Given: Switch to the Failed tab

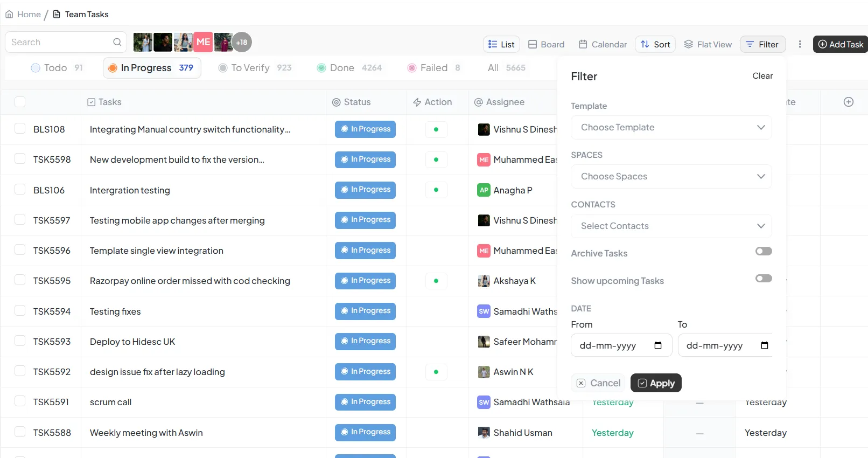Looking at the screenshot, I should [434, 68].
